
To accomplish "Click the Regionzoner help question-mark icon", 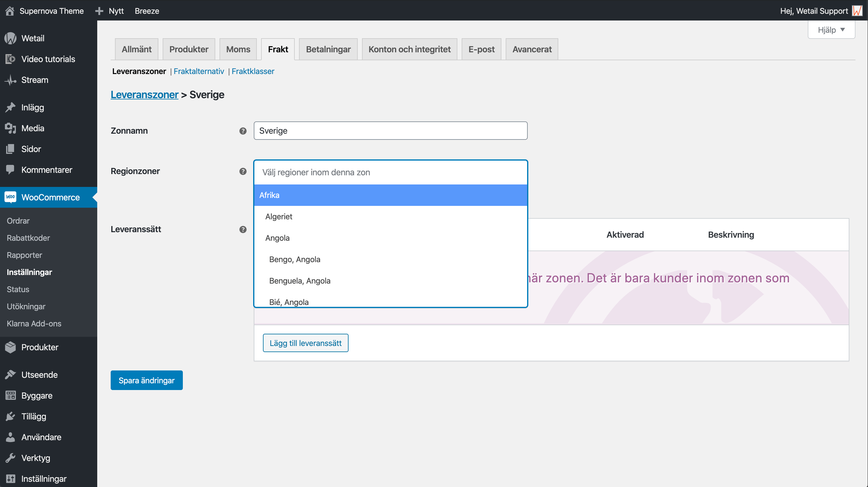I will pos(243,171).
